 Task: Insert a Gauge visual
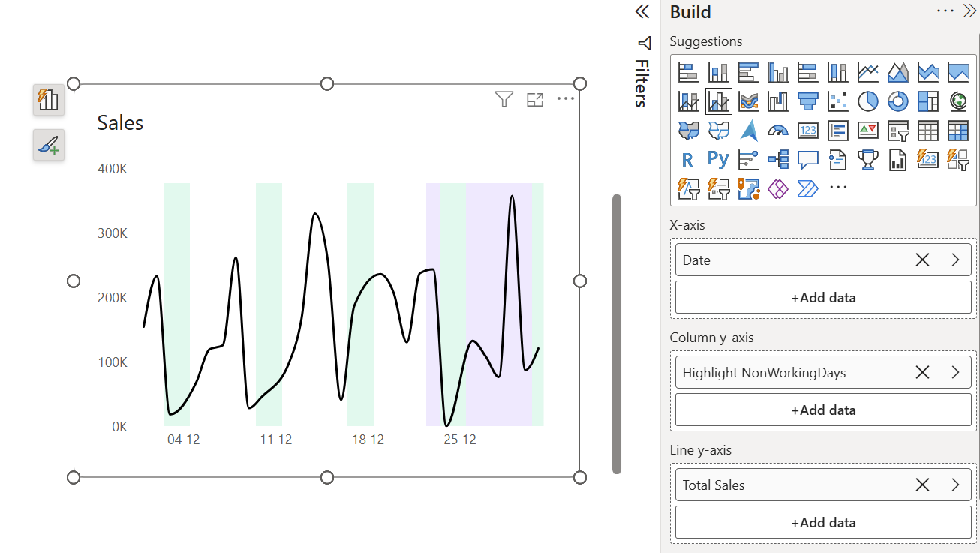[x=778, y=131]
